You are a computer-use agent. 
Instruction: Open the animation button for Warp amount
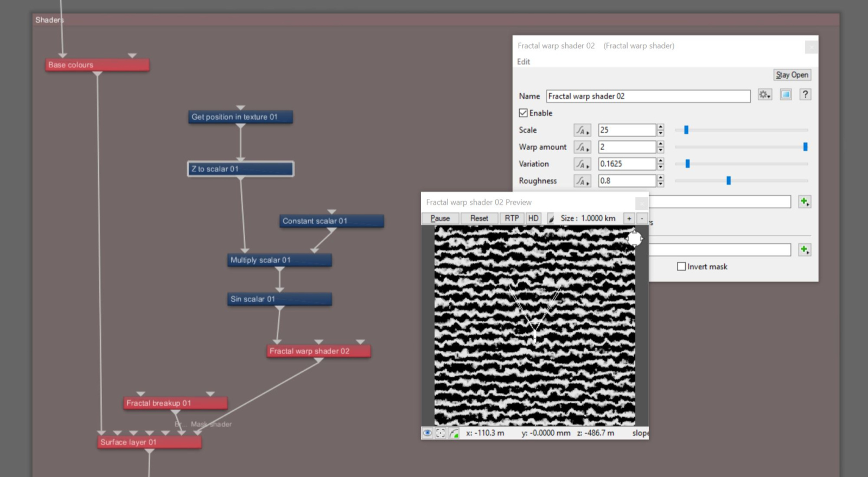click(x=582, y=147)
